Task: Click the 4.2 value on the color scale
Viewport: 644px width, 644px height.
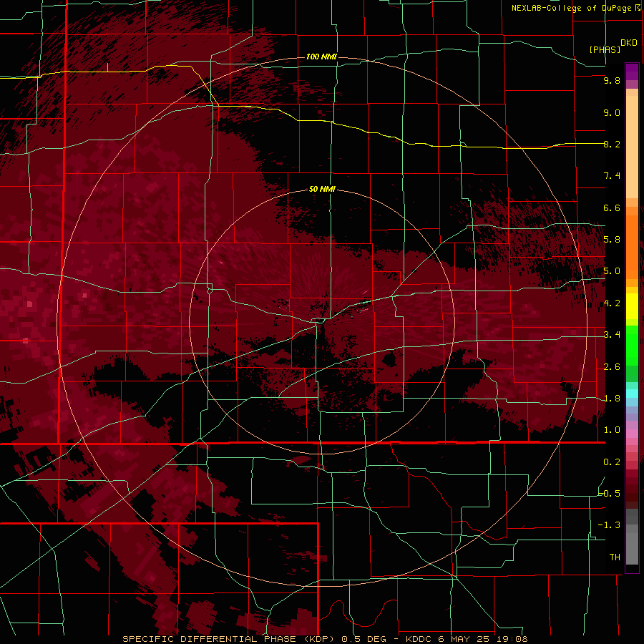Action: [x=612, y=303]
